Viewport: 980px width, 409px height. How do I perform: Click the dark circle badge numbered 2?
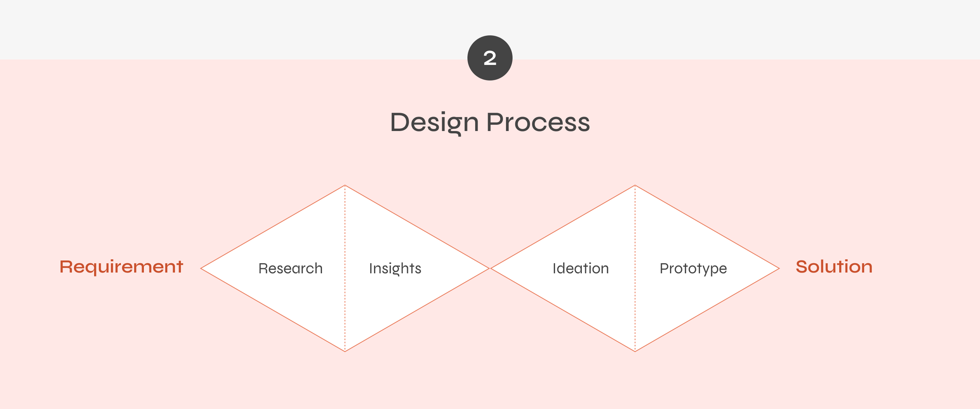[x=490, y=58]
